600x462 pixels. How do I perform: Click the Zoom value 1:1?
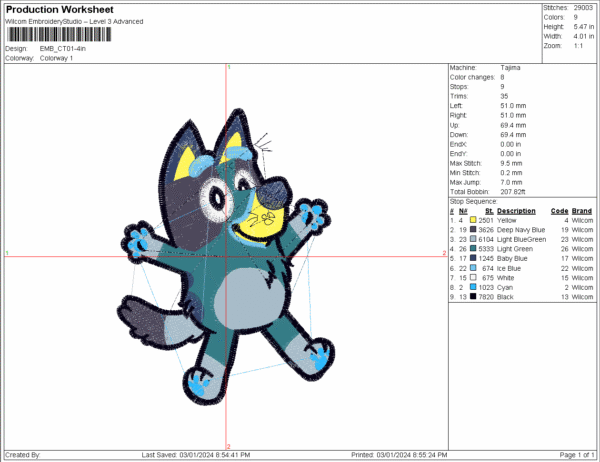click(578, 46)
